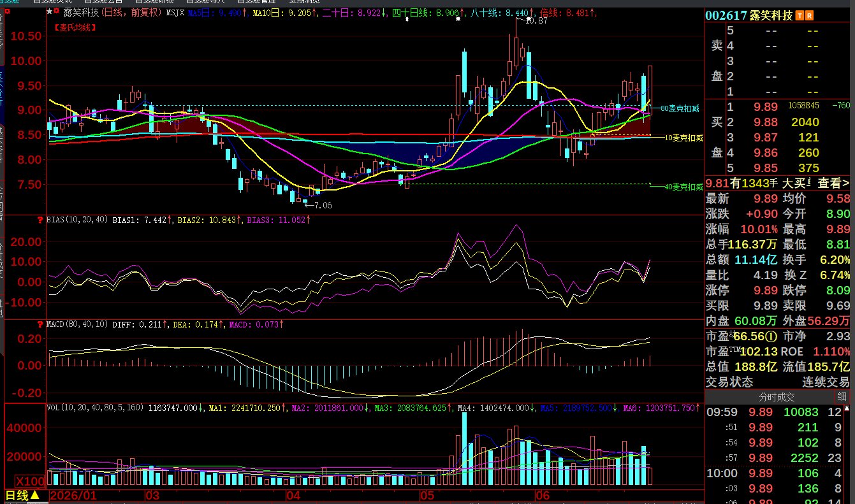Image resolution: width=855 pixels, height=504 pixels.
Task: Click the white info marker above the May candles
Action: (x=458, y=20)
